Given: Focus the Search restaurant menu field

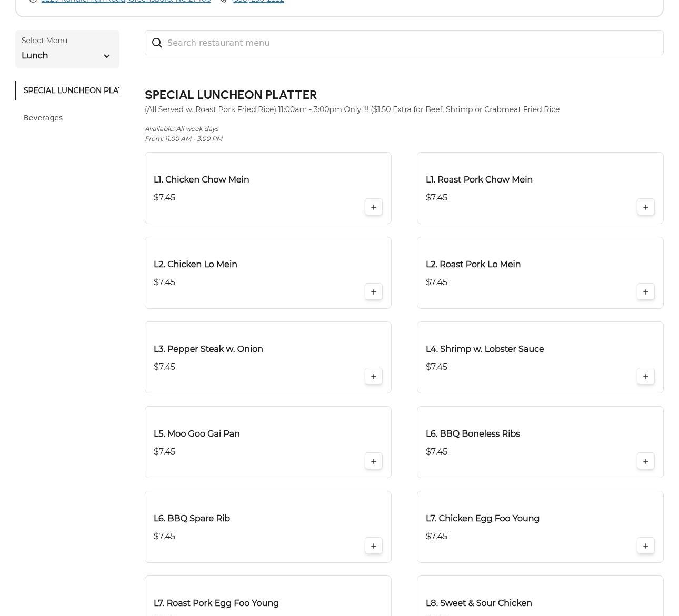Looking at the screenshot, I should (411, 43).
